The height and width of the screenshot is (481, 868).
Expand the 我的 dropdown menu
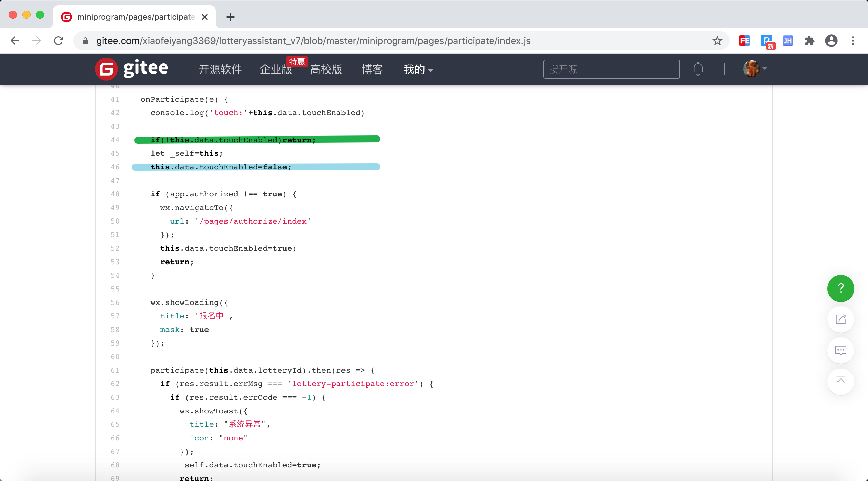click(x=418, y=69)
